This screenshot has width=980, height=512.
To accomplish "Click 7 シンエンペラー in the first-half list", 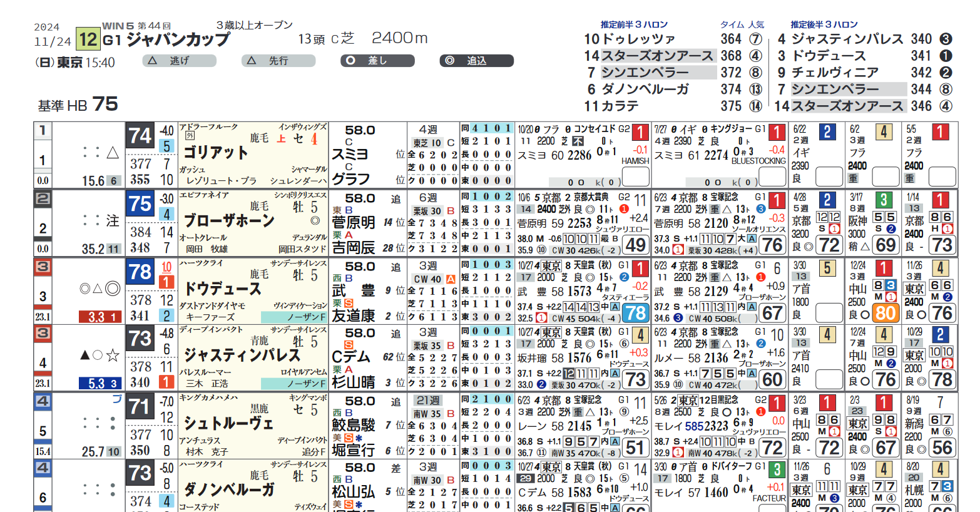I will (638, 73).
